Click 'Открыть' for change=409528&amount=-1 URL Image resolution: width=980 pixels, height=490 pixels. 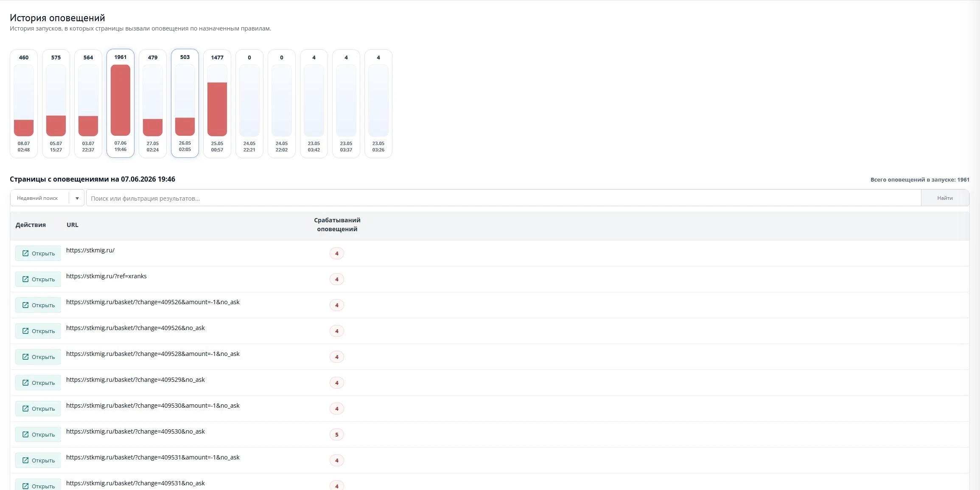point(38,357)
